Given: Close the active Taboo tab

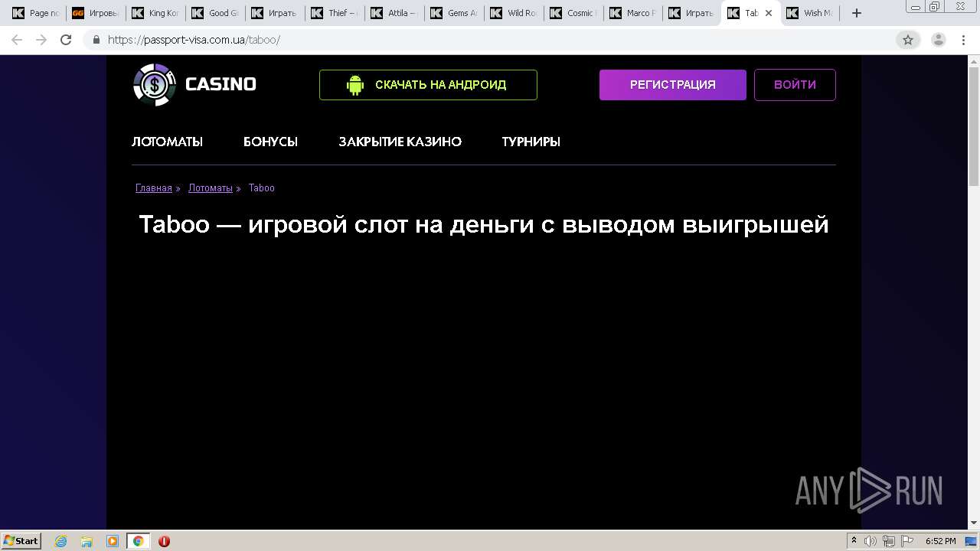Looking at the screenshot, I should pyautogui.click(x=769, y=13).
